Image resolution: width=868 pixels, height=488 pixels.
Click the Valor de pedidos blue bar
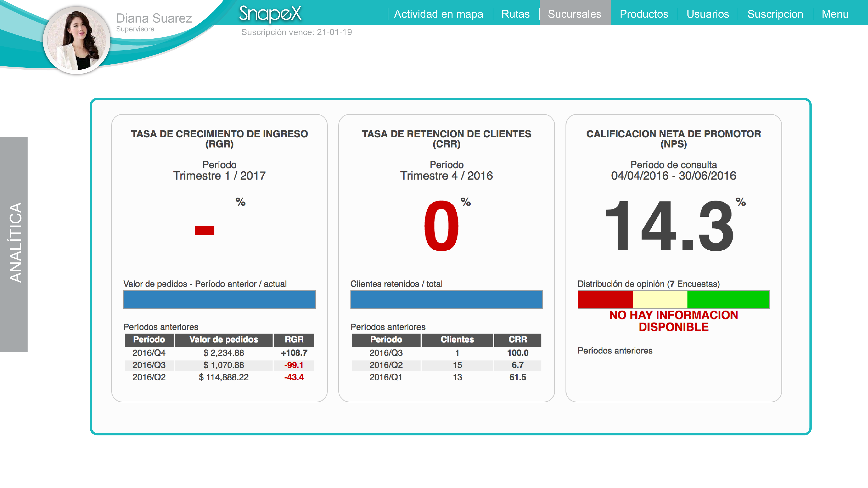coord(219,299)
